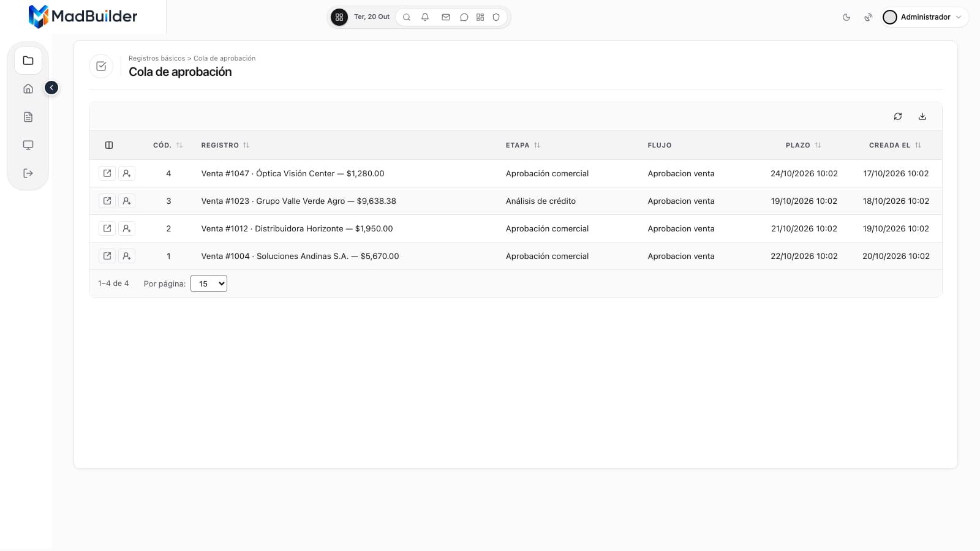Open record Venta #1004 with the open icon
This screenshot has width=980, height=551.
(x=107, y=256)
